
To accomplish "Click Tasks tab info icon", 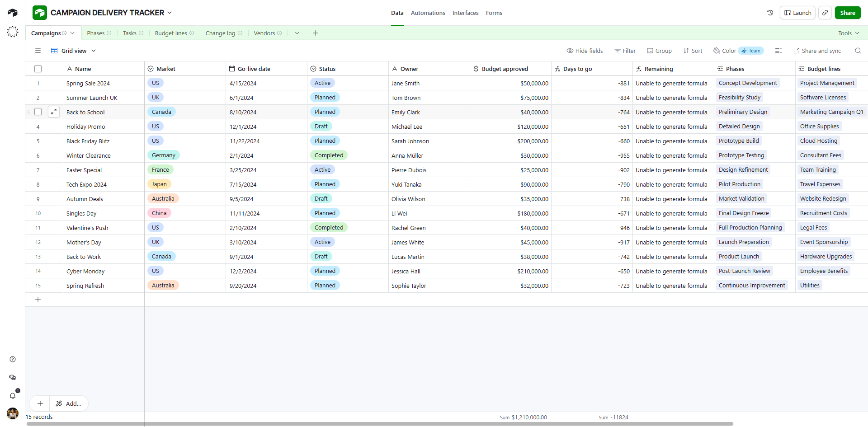I will point(141,33).
